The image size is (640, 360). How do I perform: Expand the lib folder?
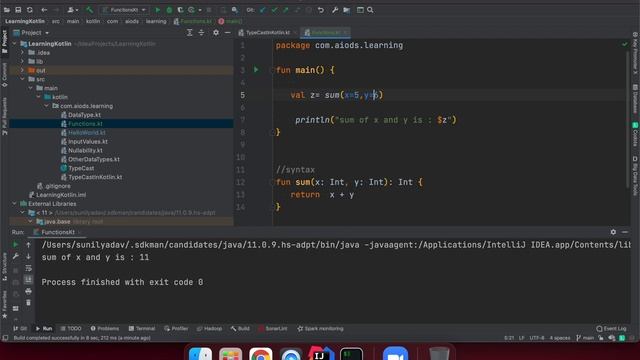(22, 62)
